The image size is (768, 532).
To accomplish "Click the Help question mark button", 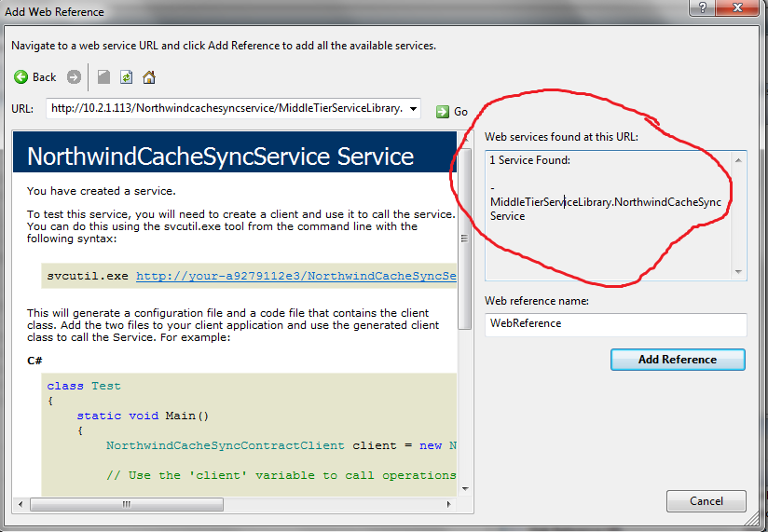I will click(703, 7).
